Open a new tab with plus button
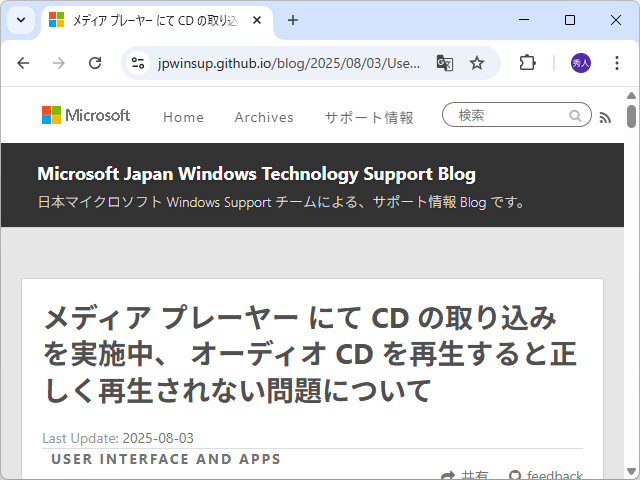Viewport: 640px width, 480px height. tap(293, 20)
